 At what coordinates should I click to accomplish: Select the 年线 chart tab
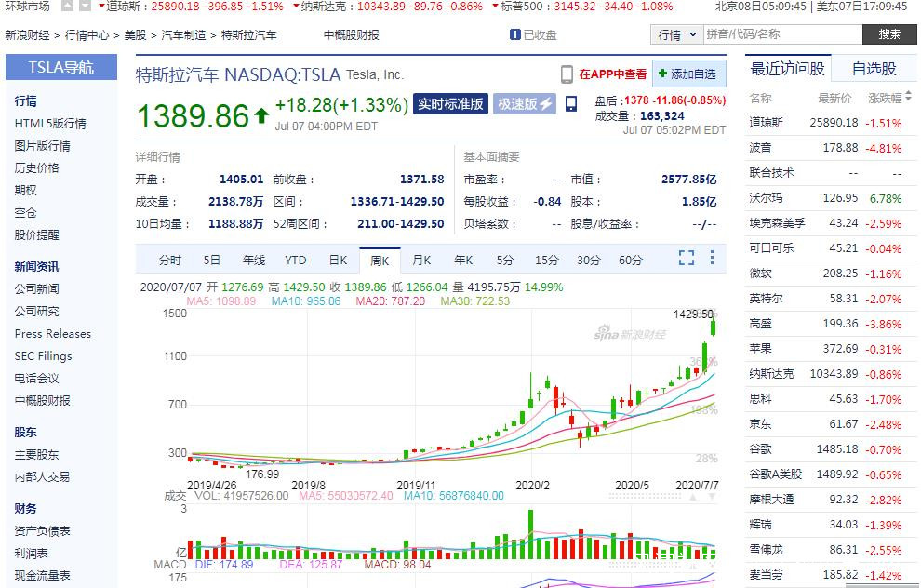coord(254,261)
